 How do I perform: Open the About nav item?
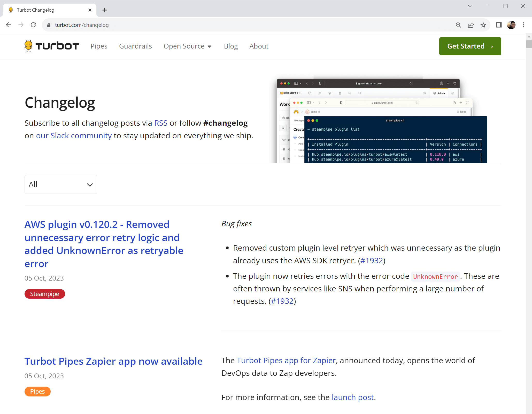259,46
